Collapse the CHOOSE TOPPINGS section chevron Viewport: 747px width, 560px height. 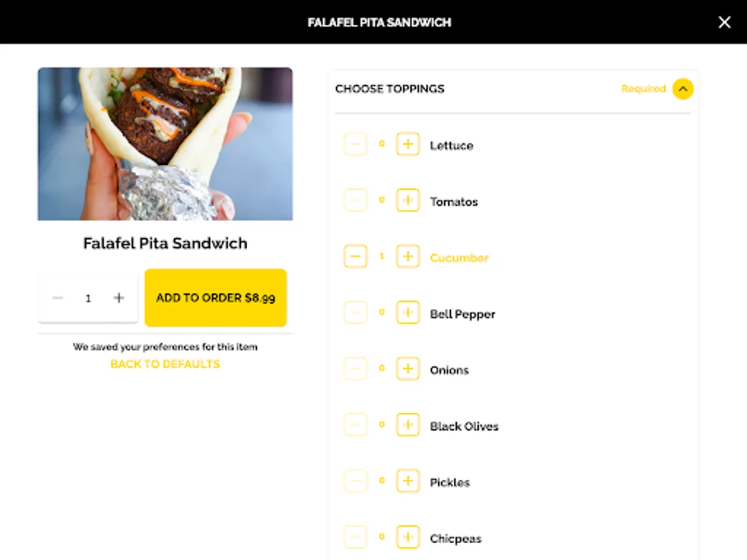coord(683,89)
